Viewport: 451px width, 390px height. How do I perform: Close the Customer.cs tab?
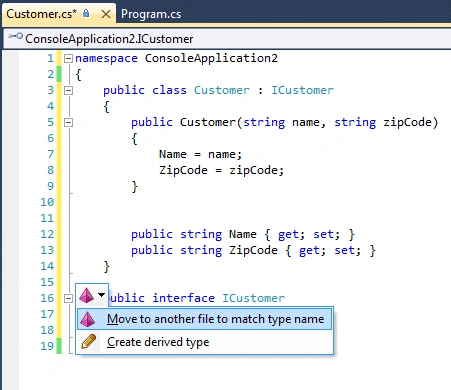point(106,14)
